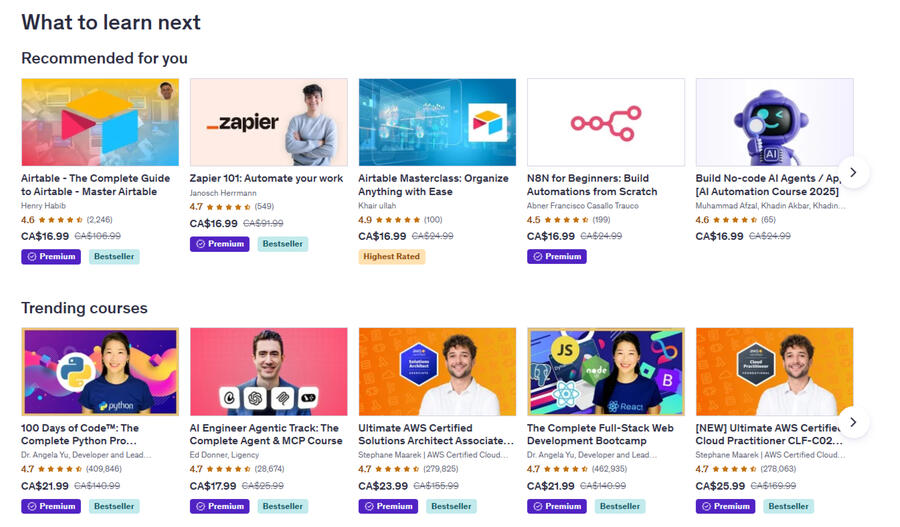Image resolution: width=900 pixels, height=527 pixels.
Task: Click Premium badge under 100 Days of Code
Action: pos(51,506)
